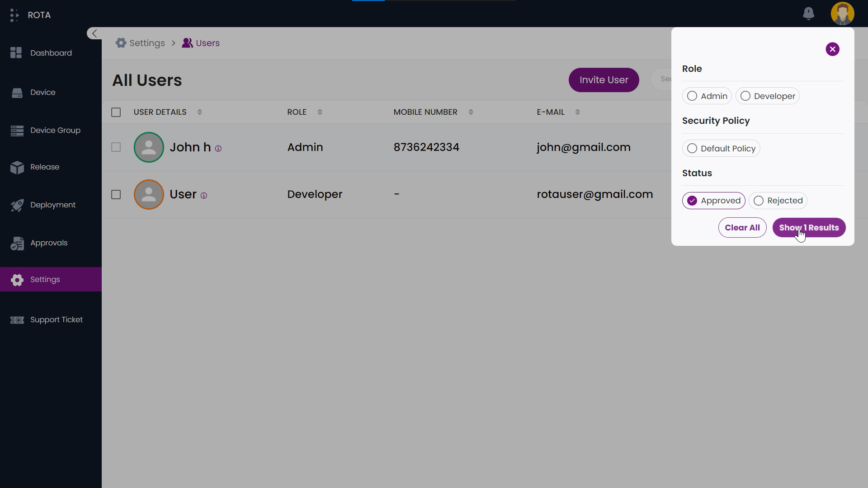This screenshot has height=488, width=868.
Task: Click Show 1 Results button
Action: [x=809, y=228]
